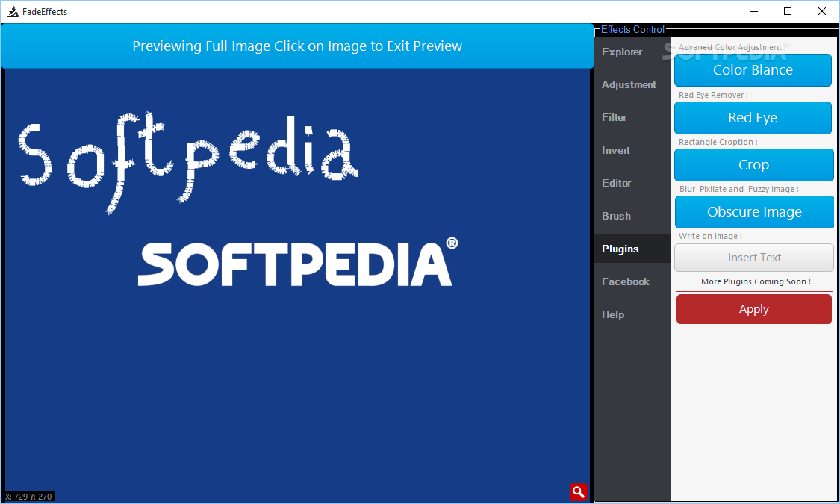Click the red magnifier zoom icon

tap(579, 492)
